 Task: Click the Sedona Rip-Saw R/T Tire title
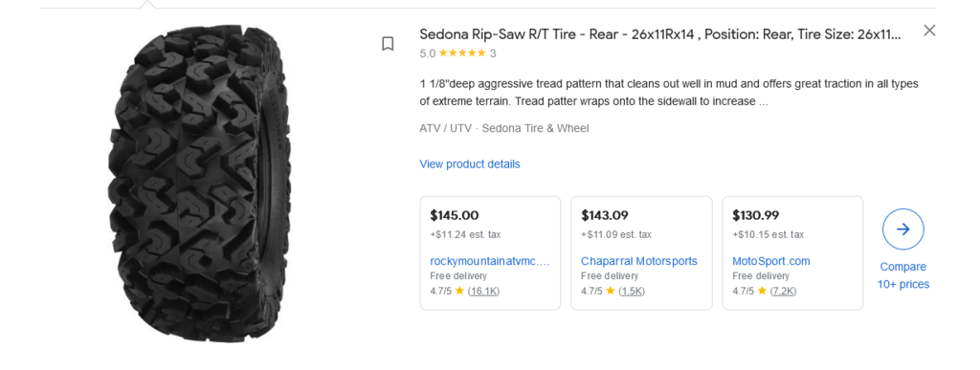[x=660, y=34]
